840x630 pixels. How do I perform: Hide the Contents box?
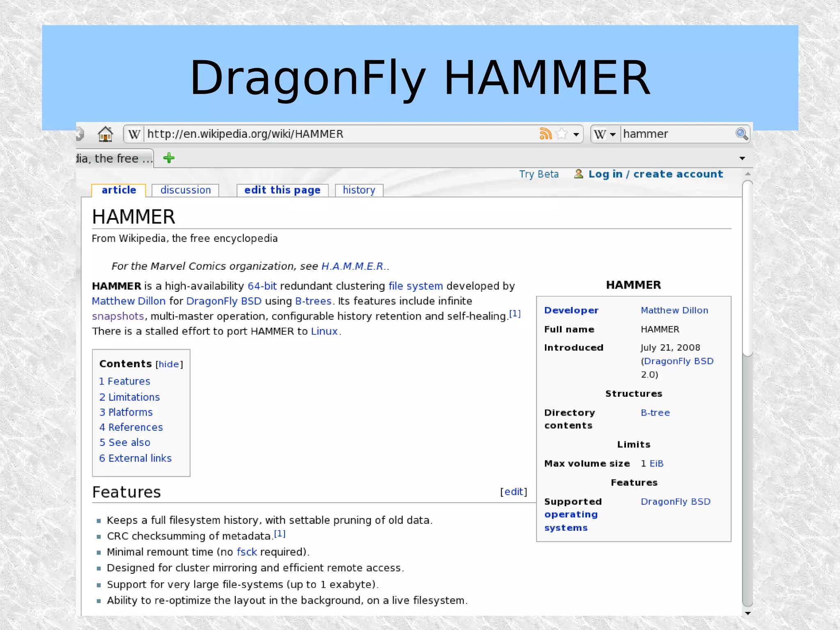coord(168,364)
